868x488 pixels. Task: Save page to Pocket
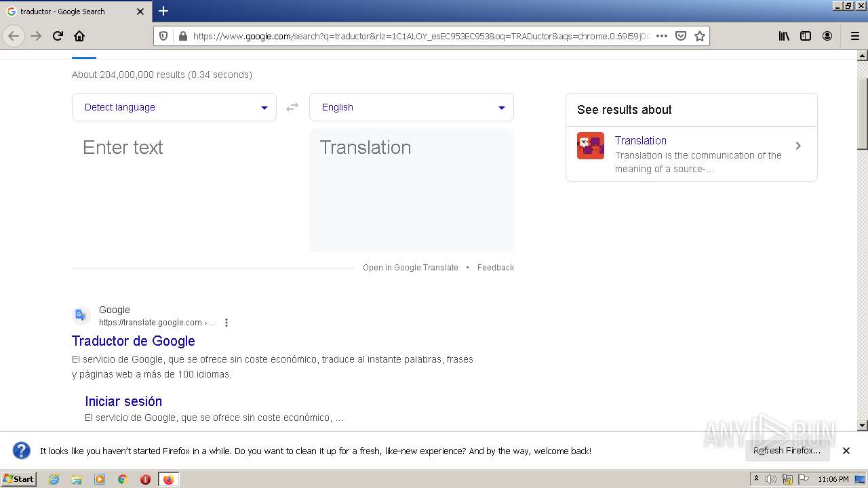tap(681, 36)
